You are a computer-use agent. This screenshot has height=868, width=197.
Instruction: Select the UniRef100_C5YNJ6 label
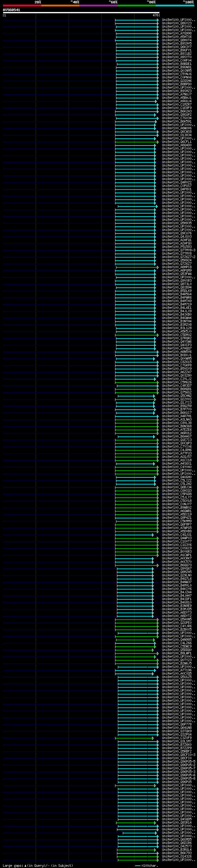pyautogui.click(x=177, y=74)
